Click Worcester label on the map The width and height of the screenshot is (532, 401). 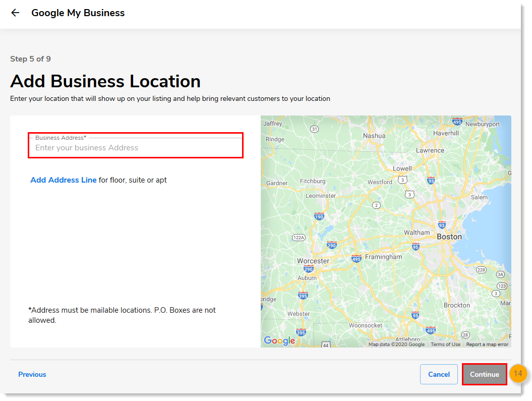pyautogui.click(x=313, y=261)
